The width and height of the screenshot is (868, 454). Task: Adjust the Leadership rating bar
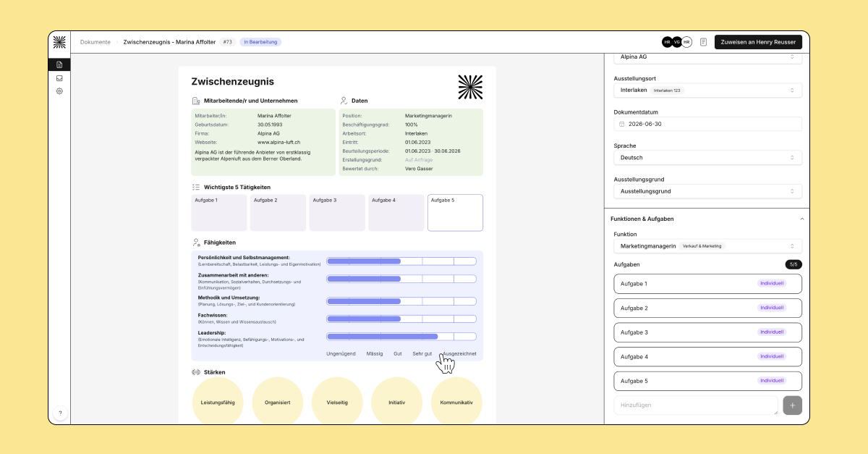pyautogui.click(x=401, y=337)
